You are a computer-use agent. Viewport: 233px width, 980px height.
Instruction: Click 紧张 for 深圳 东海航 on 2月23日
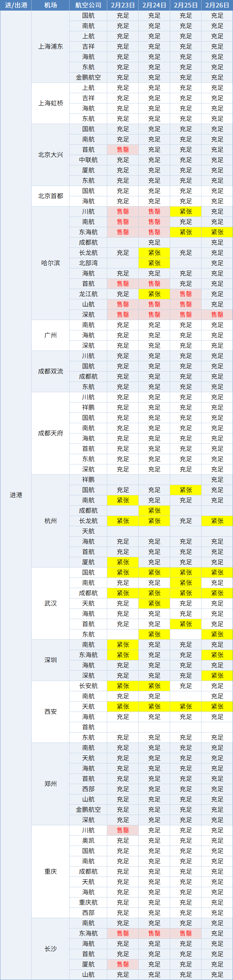click(x=123, y=655)
